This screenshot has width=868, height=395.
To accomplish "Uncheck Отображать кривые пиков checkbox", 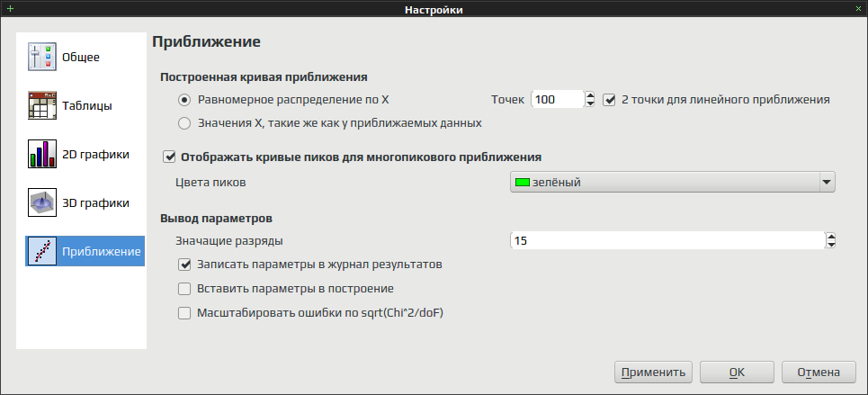I will [x=169, y=157].
